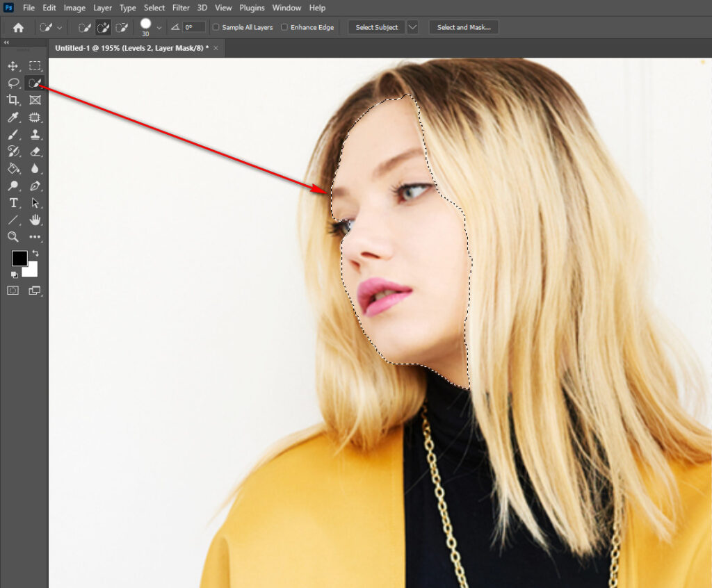The width and height of the screenshot is (712, 588).
Task: Click the Select Subject button
Action: 375,27
